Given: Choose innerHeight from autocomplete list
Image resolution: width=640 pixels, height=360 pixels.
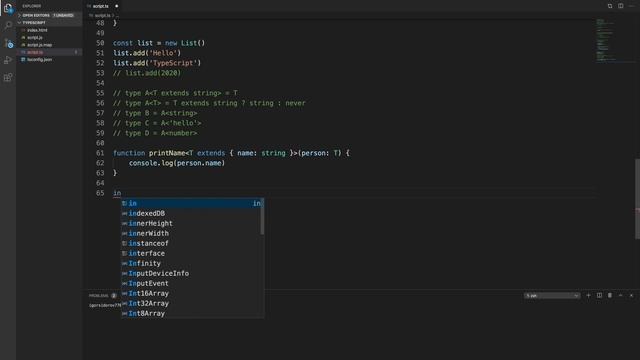Looking at the screenshot, I should click(x=192, y=223).
